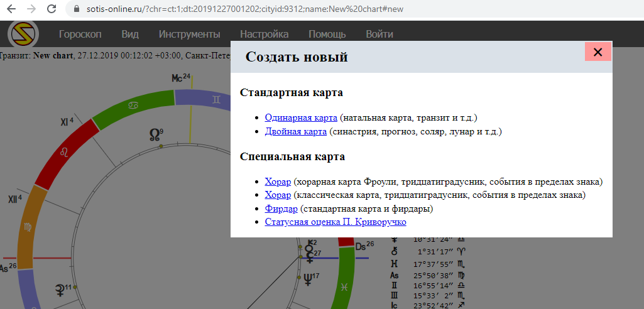This screenshot has height=309, width=644.
Task: Open Хорар link for классическая карта
Action: (x=278, y=195)
